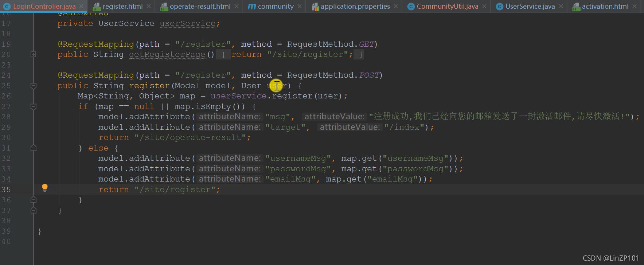
Task: Collapse the register method at line 25
Action: coord(33,86)
